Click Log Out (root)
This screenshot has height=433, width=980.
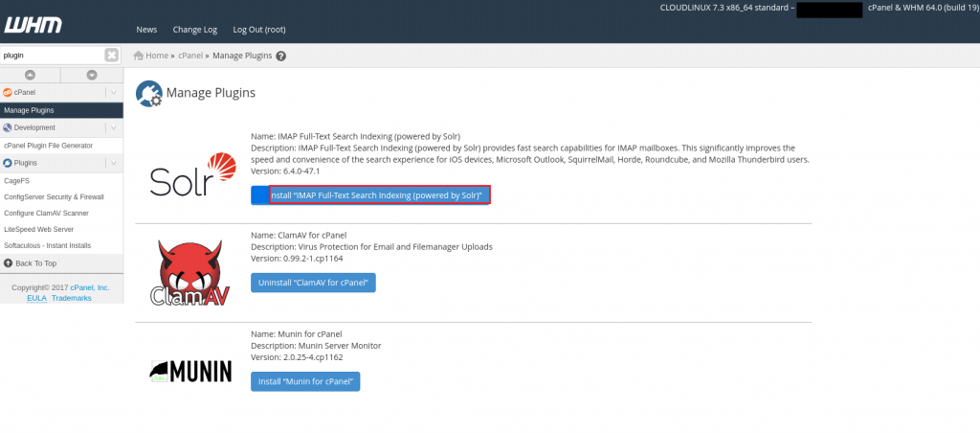click(x=259, y=30)
